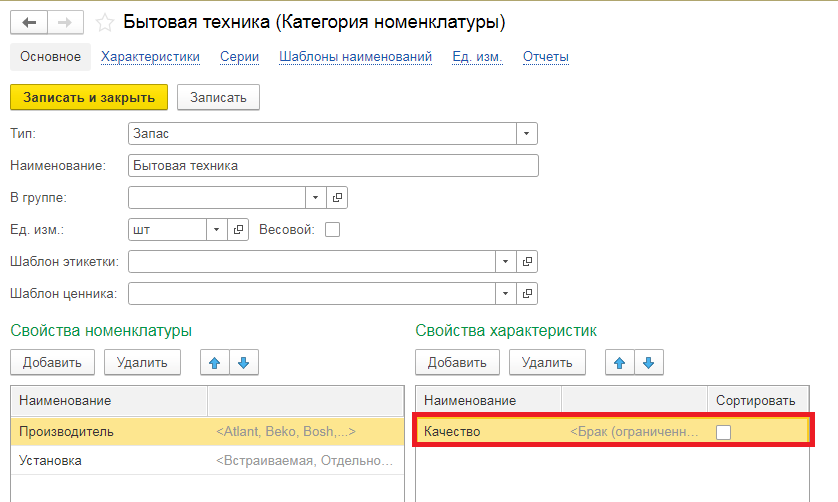Toggle the Весовой checkbox
The width and height of the screenshot is (838, 502).
(332, 230)
